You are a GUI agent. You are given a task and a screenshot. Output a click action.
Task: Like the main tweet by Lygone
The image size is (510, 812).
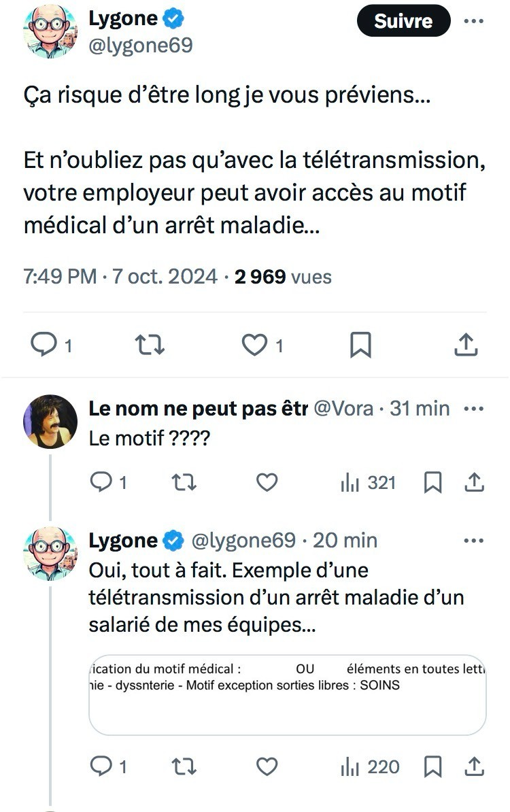255,345
